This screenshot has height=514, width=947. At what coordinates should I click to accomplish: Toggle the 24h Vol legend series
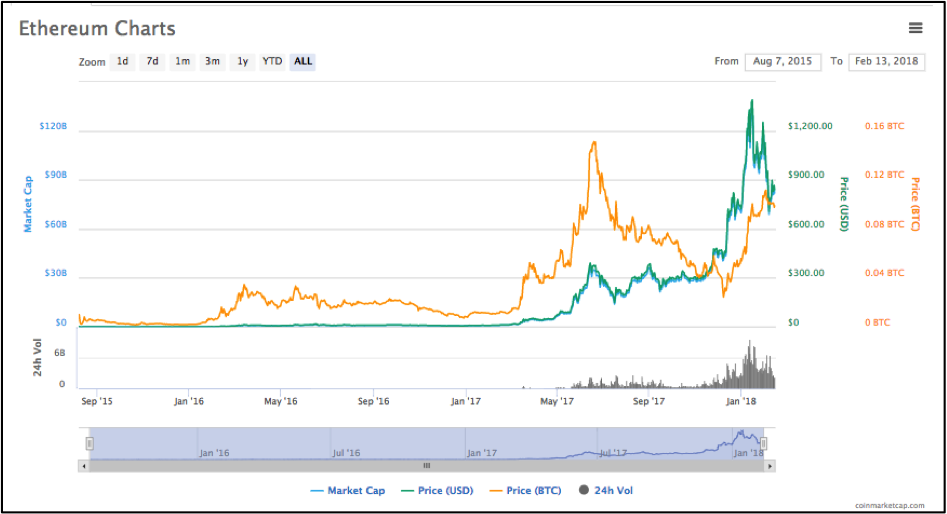(606, 490)
